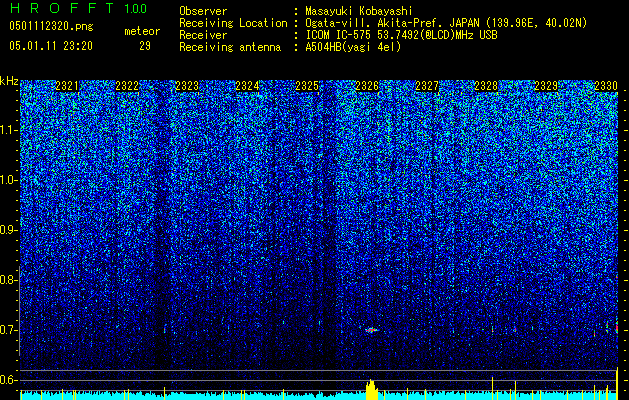Click the Ogata-vill. Akita-Pref. JAPAN location text

click(x=446, y=23)
